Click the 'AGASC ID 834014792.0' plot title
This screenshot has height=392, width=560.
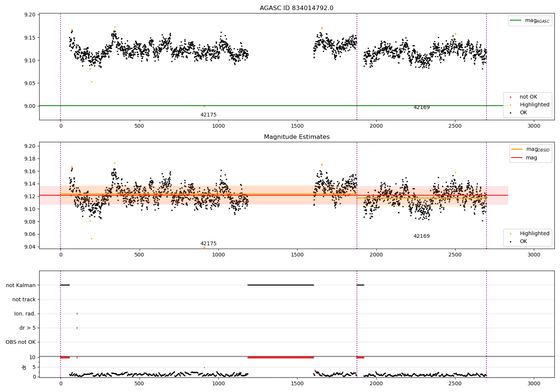296,8
